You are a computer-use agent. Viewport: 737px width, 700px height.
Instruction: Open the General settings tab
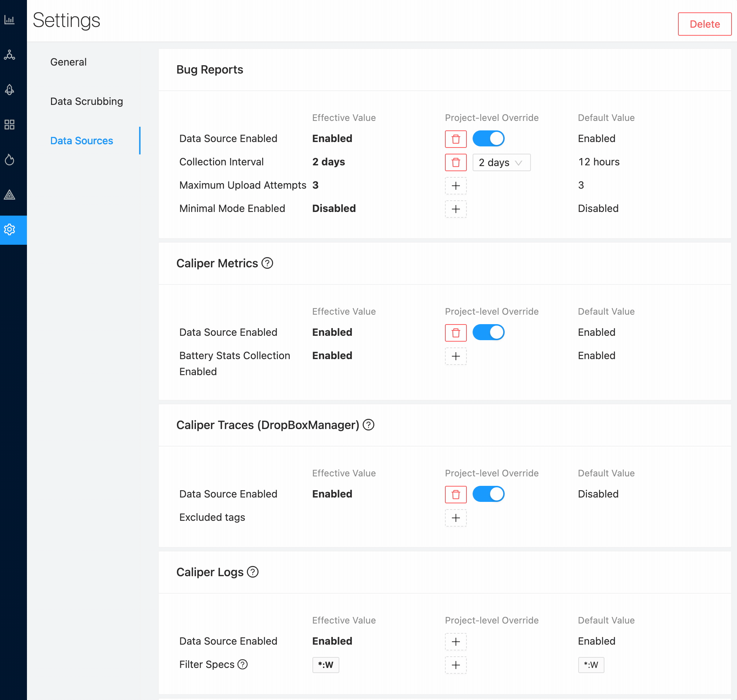[68, 62]
